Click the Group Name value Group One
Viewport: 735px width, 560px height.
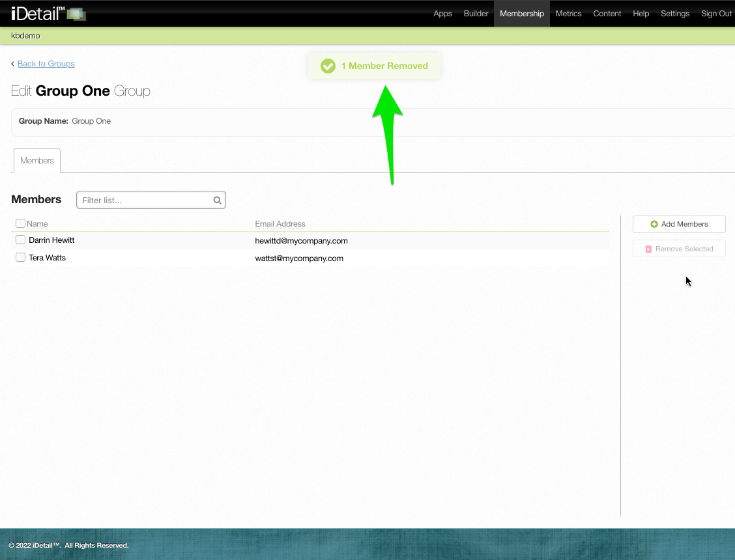[x=91, y=121]
